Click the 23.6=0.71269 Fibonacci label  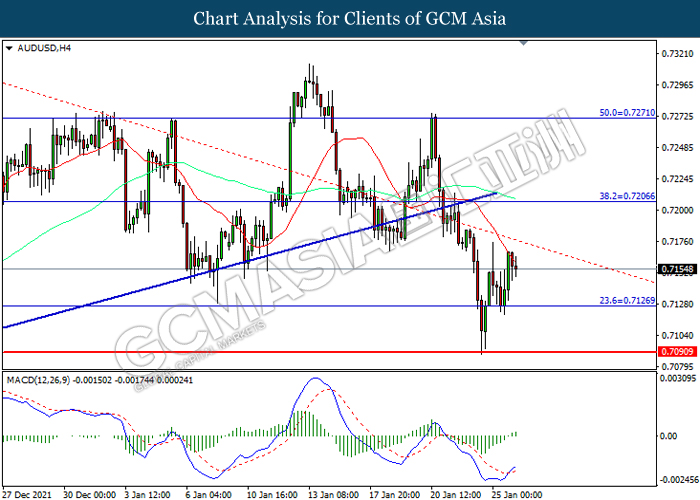coord(627,301)
